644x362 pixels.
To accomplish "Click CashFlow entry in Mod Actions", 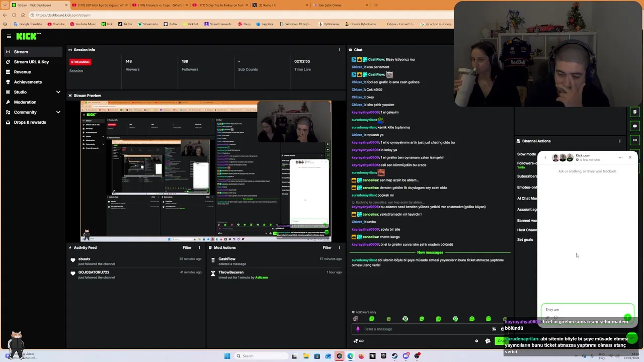I will point(227,259).
